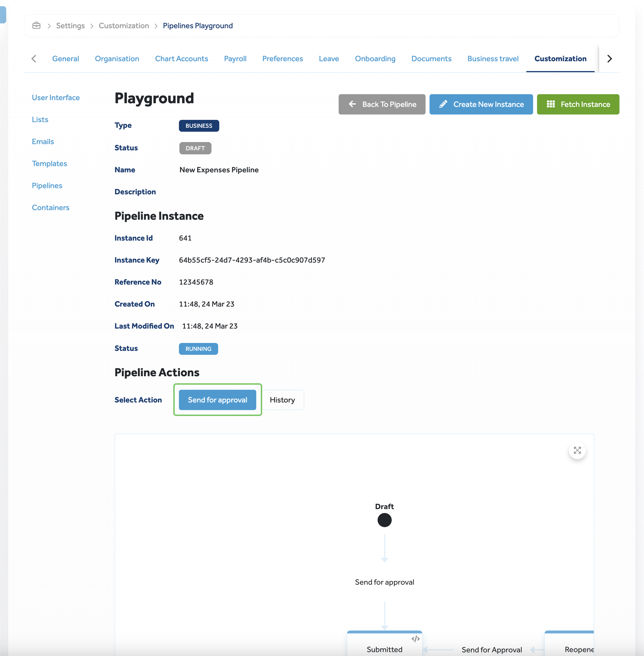Click the Instance Id value 641
This screenshot has height=656, width=644.
pos(185,238)
